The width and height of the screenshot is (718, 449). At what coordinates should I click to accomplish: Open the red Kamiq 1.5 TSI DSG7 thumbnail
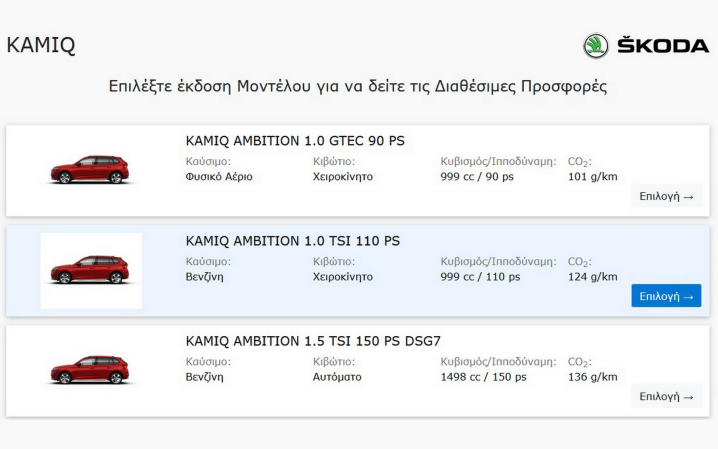tap(90, 370)
